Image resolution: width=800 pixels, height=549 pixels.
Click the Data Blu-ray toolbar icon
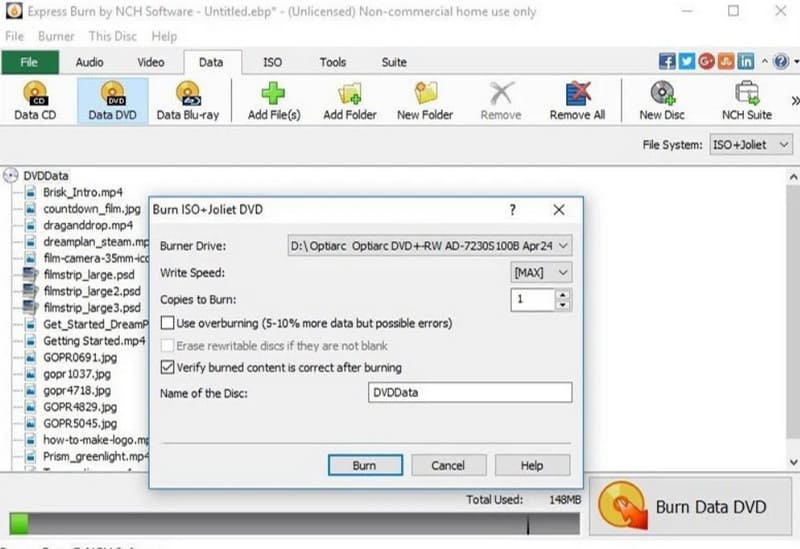(x=188, y=94)
